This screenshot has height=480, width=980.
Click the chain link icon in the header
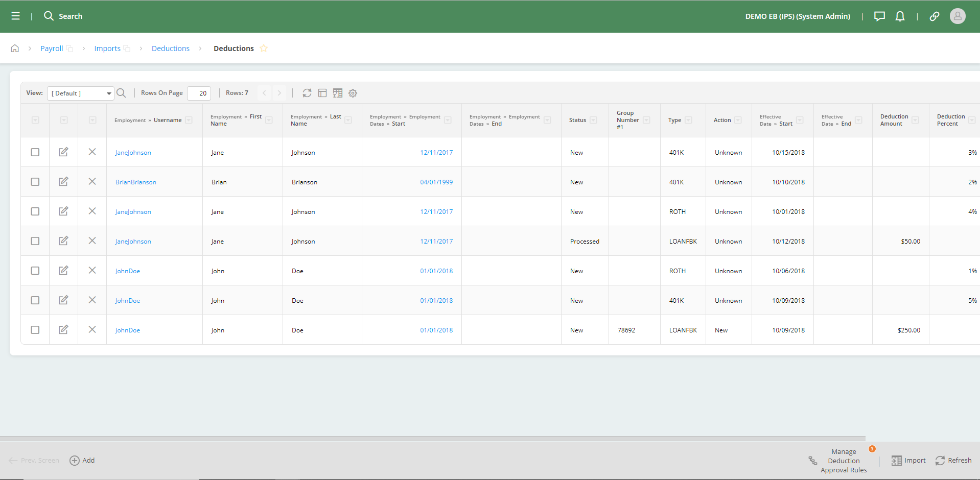click(x=935, y=16)
